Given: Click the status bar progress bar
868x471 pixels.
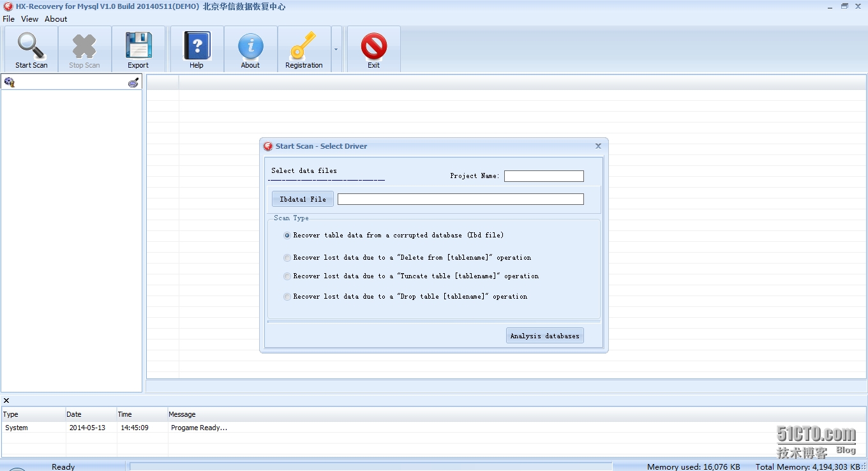Looking at the screenshot, I should tap(371, 467).
